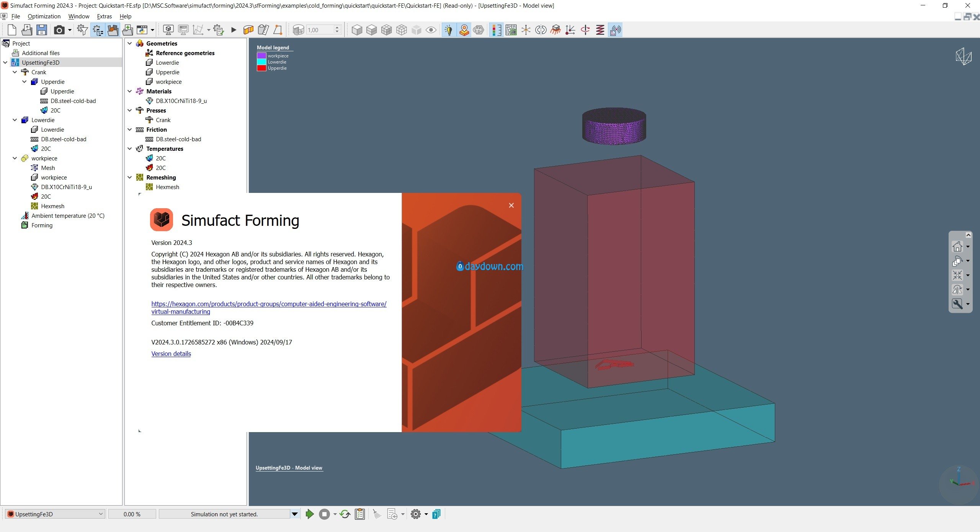The width and height of the screenshot is (980, 532).
Task: Toggle the eye visibility icon in toolbar
Action: point(431,30)
